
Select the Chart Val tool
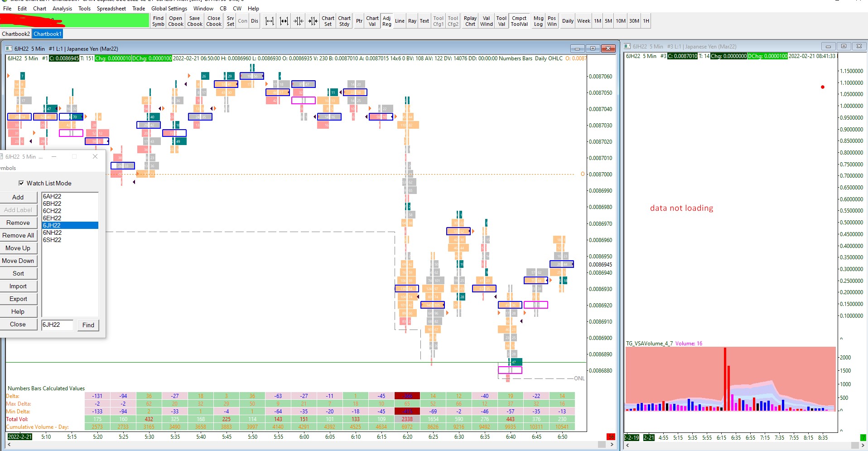[372, 21]
